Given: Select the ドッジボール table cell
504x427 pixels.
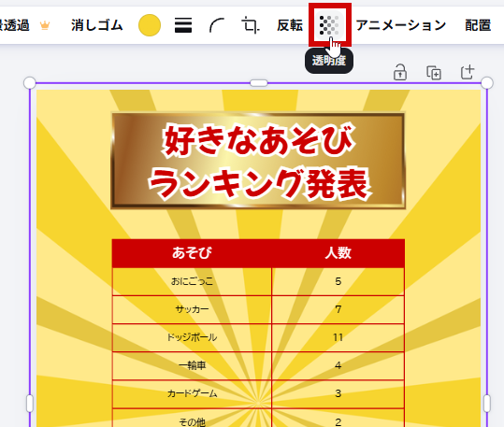Looking at the screenshot, I should 192,337.
